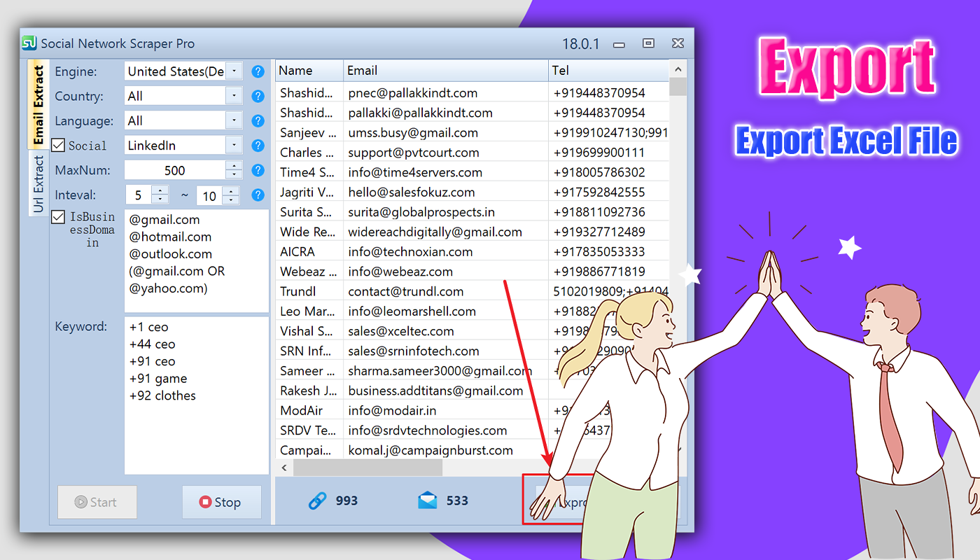
Task: Click the Stop button
Action: pos(221,502)
